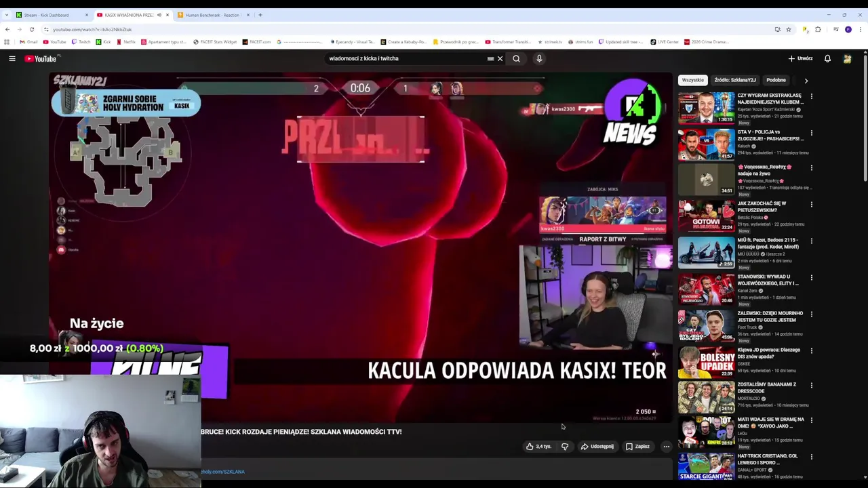868x488 pixels.
Task: Open ZOSTALIŚMY BANANAMI Z DRESSCODE title
Action: tap(767, 388)
